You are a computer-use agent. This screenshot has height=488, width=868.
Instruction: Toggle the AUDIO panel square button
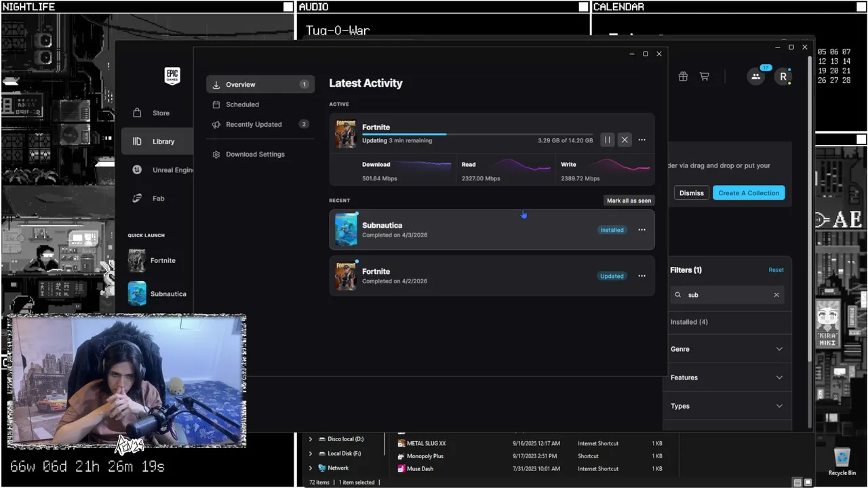[583, 7]
